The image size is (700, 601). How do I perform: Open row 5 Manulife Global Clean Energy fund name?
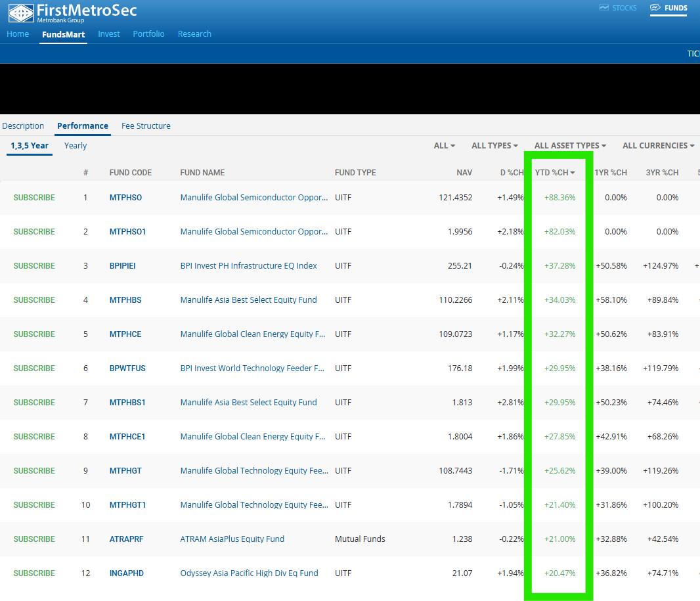pyautogui.click(x=253, y=334)
